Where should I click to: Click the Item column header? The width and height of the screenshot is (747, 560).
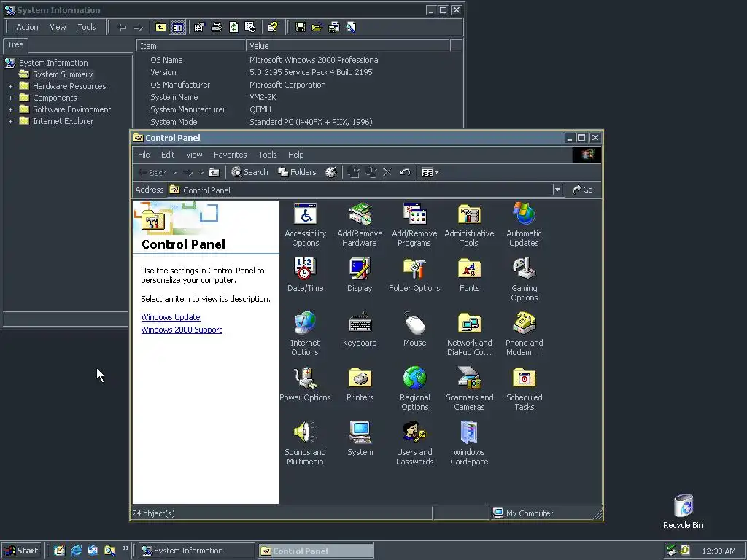coord(190,46)
